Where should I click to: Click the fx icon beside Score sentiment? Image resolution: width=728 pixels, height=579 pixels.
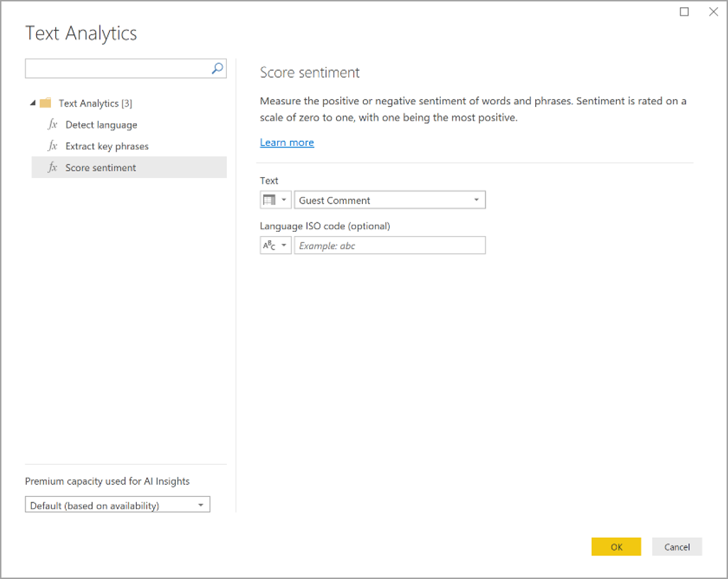coord(52,167)
